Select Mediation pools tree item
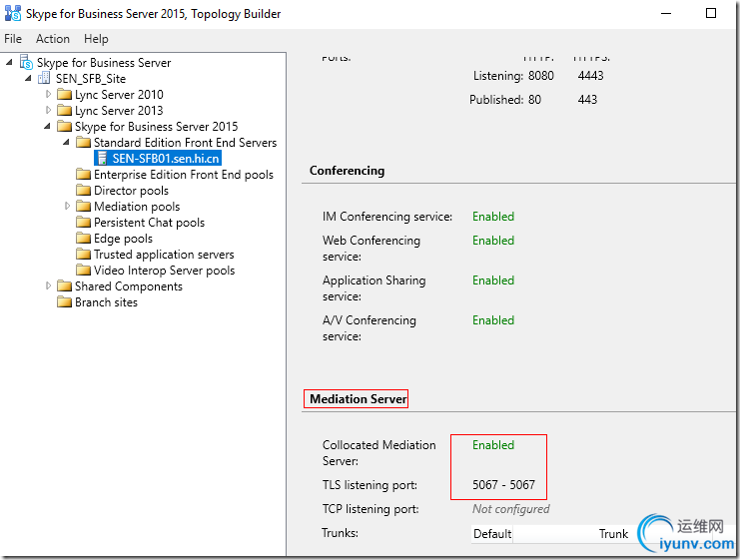This screenshot has height=560, width=740. pos(137,207)
